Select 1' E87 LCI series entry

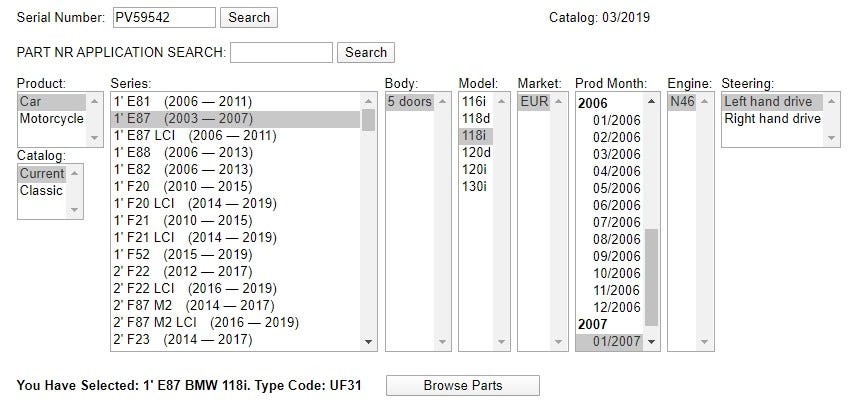click(x=194, y=136)
